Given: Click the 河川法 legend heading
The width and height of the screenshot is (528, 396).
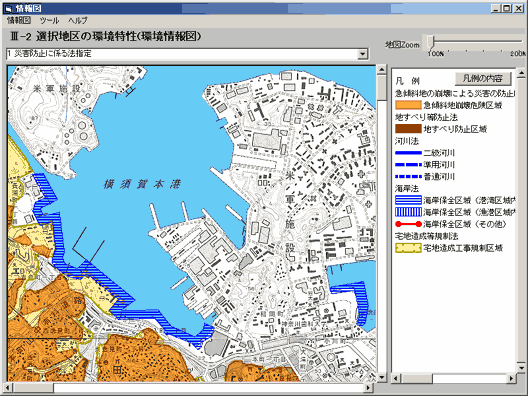Looking at the screenshot, I should point(407,141).
